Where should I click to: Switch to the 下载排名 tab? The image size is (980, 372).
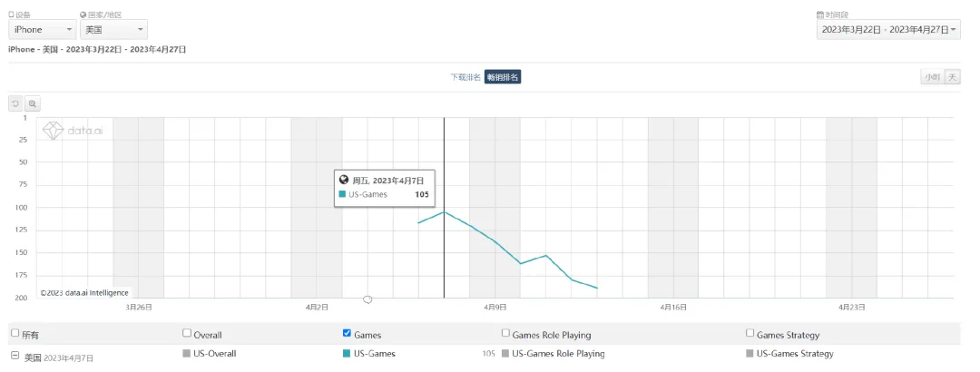[x=465, y=77]
